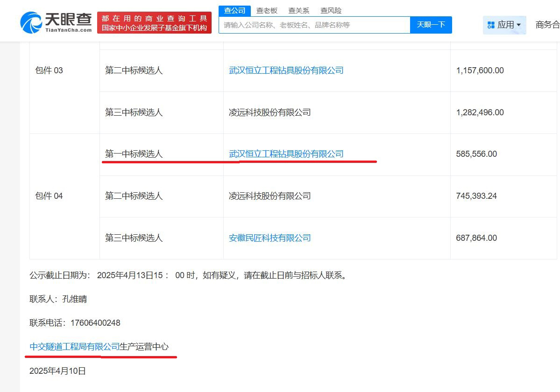Expand the 应用 dropdown arrow
The height and width of the screenshot is (392, 560).
tap(518, 25)
